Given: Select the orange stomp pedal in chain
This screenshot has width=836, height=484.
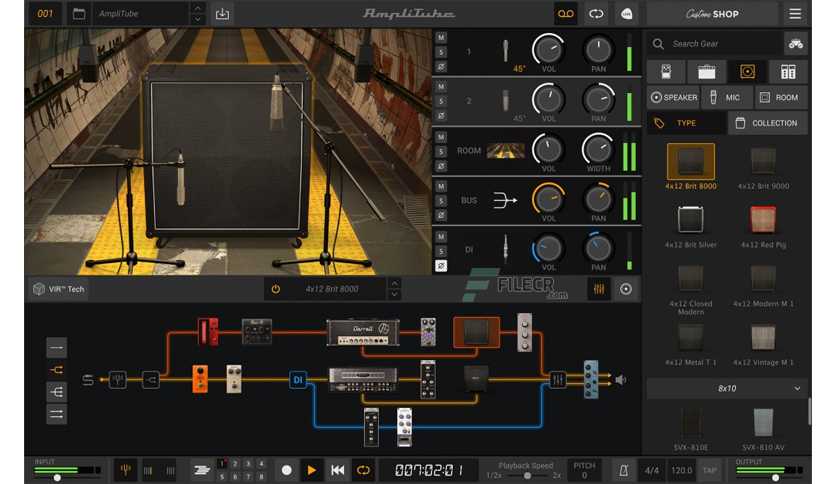Looking at the screenshot, I should [200, 379].
